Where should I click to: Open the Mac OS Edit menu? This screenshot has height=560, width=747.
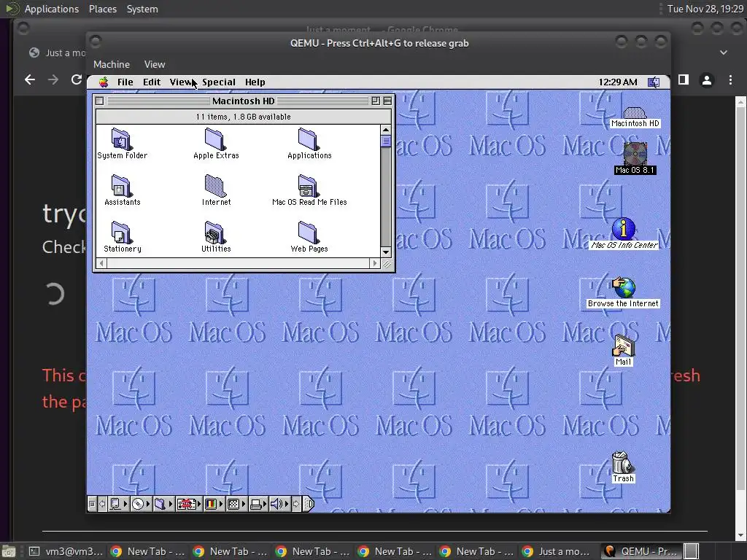tap(152, 82)
